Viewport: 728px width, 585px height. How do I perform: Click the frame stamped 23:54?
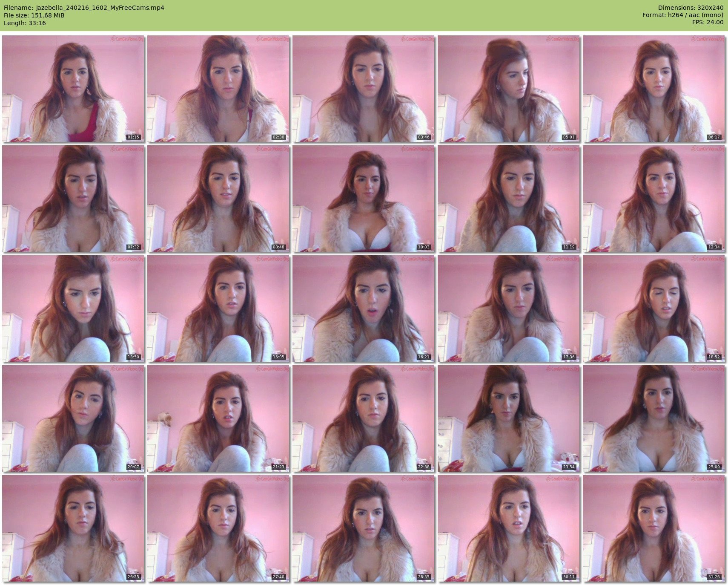pyautogui.click(x=509, y=418)
